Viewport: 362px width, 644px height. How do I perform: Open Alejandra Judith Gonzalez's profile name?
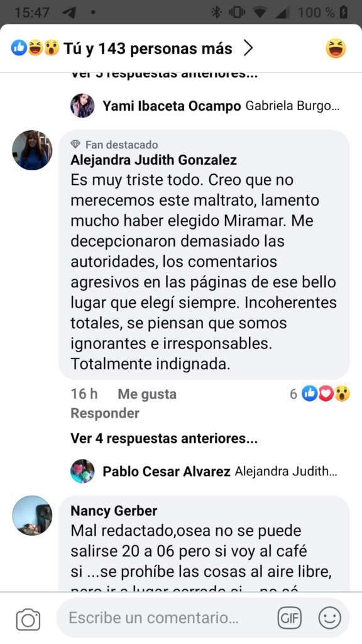click(x=153, y=160)
